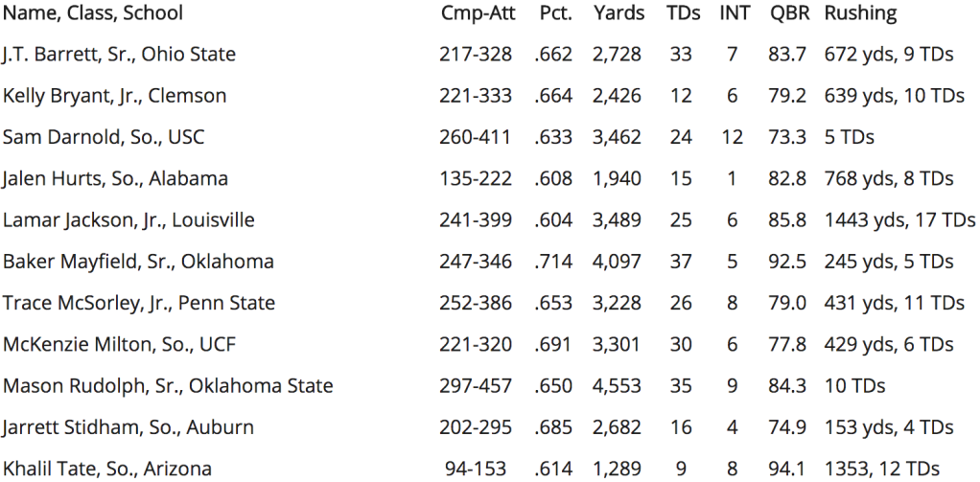Click the Pct. column header
Viewport: 980px width, 482px height.
555,13
